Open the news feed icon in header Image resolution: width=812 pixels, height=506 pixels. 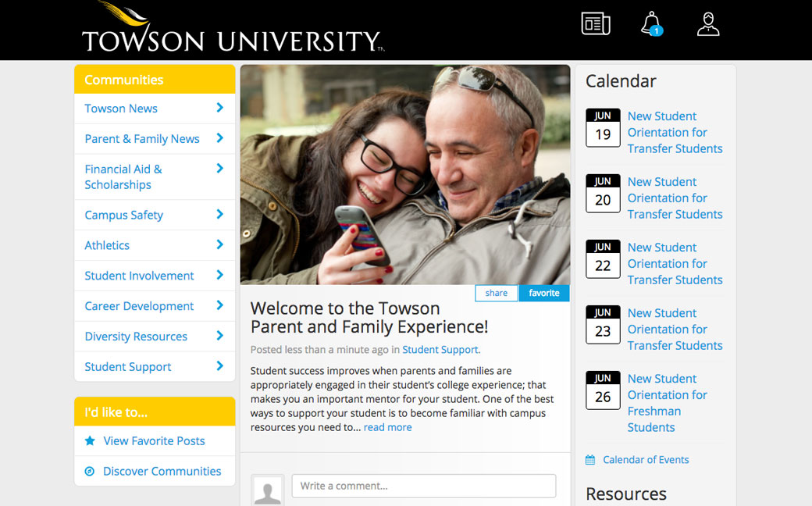(596, 24)
